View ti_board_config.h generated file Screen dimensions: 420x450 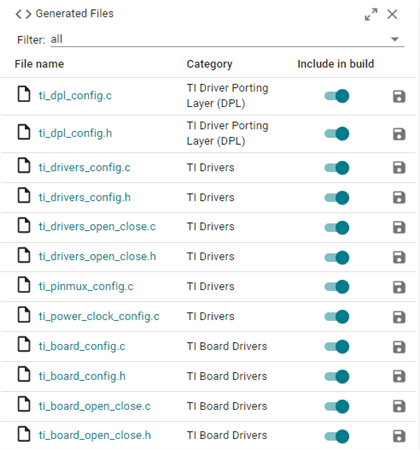click(82, 376)
